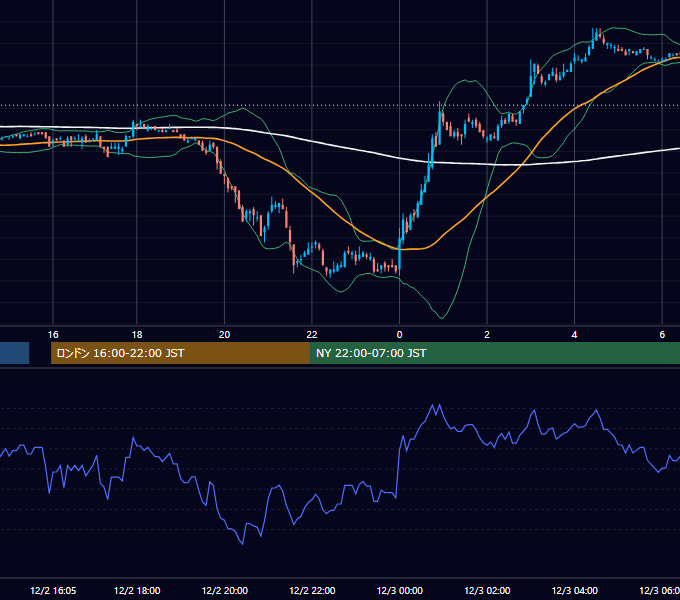
Task: Click the ロンドン 16:00-22:00 JST session bar
Action: pos(180,353)
